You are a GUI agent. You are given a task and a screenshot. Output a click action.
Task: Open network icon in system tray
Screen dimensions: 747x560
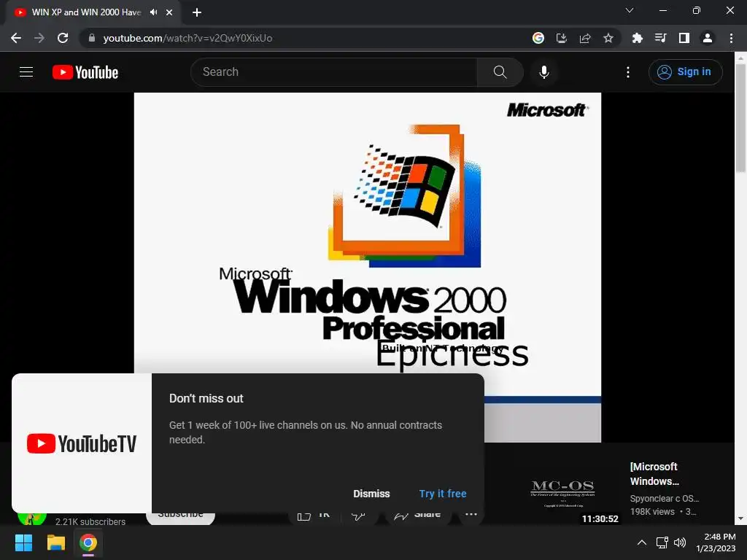tap(662, 542)
